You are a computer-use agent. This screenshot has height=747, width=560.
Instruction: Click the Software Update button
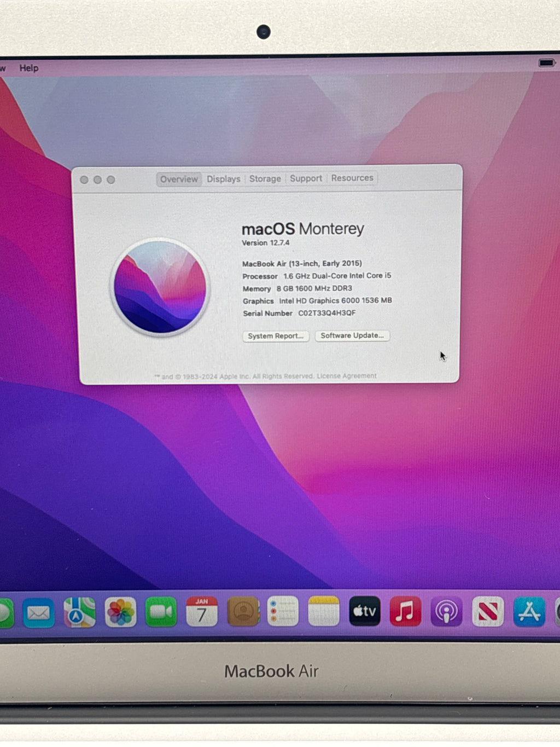(x=352, y=335)
